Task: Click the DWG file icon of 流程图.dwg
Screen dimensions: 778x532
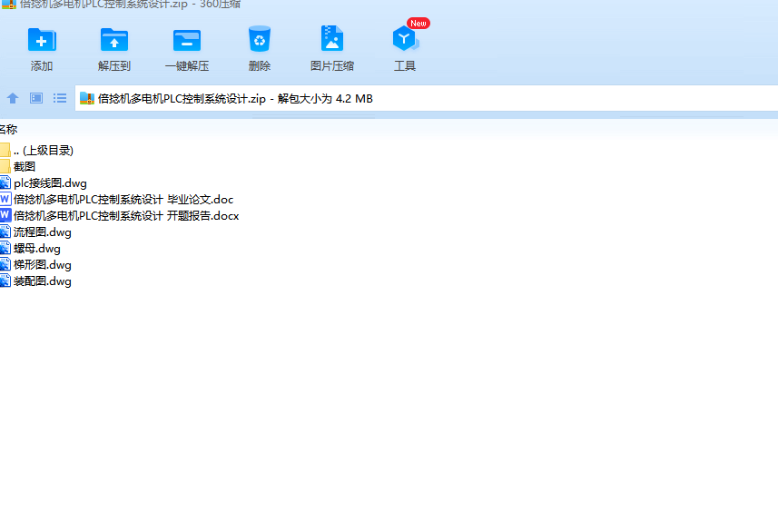Action: (5, 232)
